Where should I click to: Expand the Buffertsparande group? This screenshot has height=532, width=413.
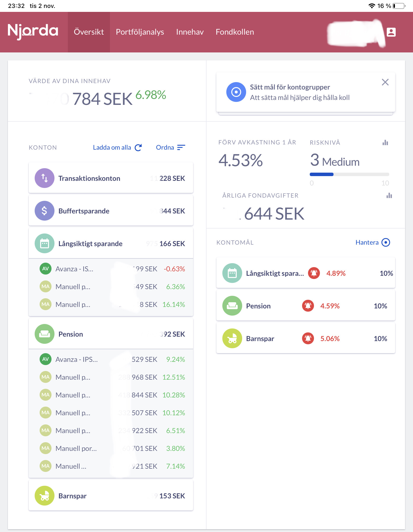coord(111,211)
